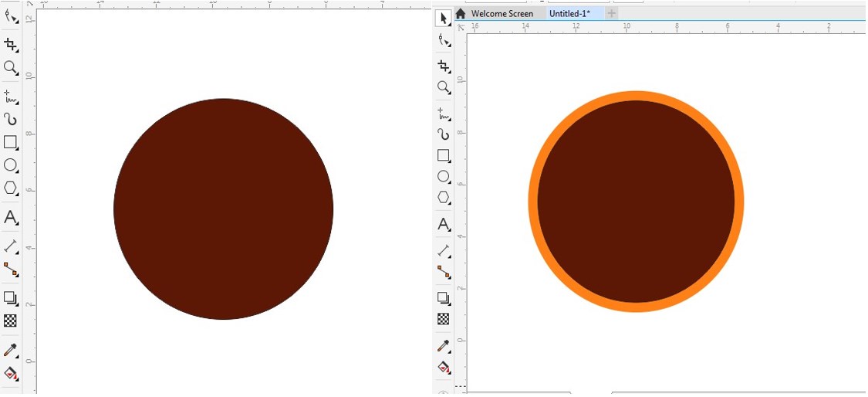868x397 pixels.
Task: Select the Polygon tool in the right window toolbox
Action: [x=444, y=197]
